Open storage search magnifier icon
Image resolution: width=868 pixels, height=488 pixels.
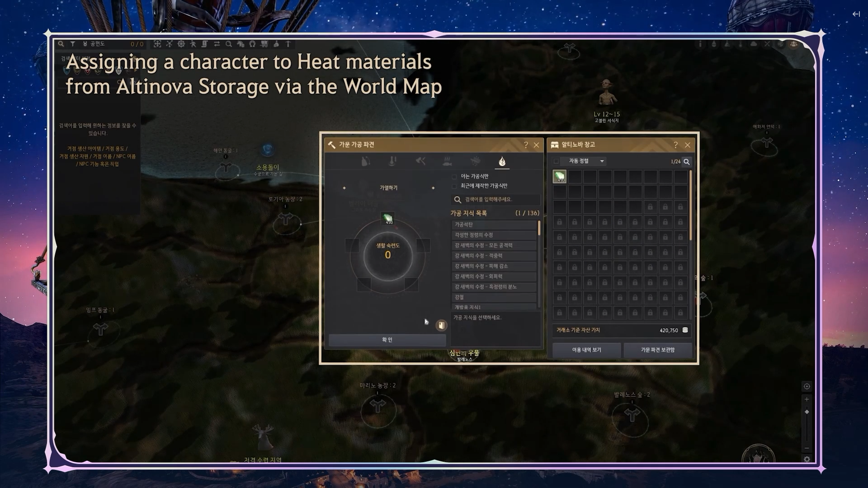[687, 161]
